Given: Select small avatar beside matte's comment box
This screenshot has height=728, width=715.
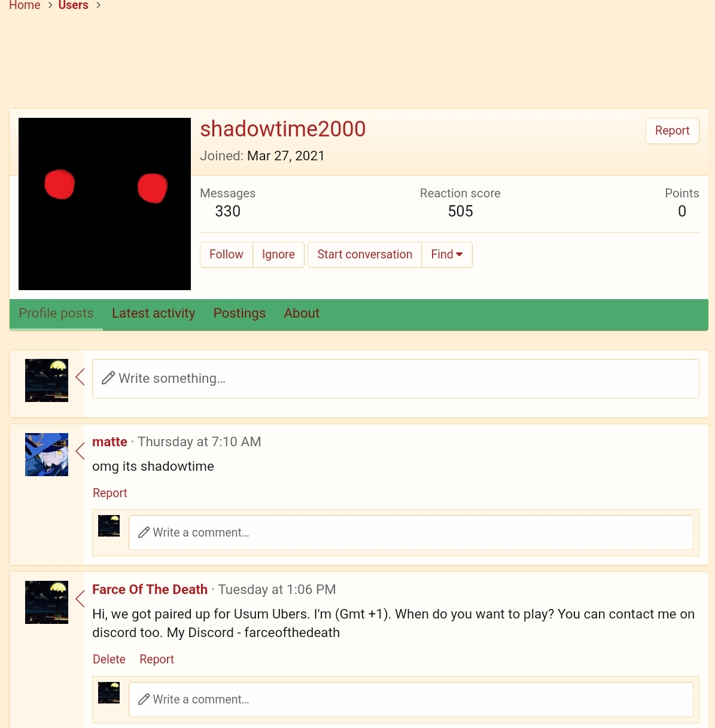Looking at the screenshot, I should click(x=109, y=526).
